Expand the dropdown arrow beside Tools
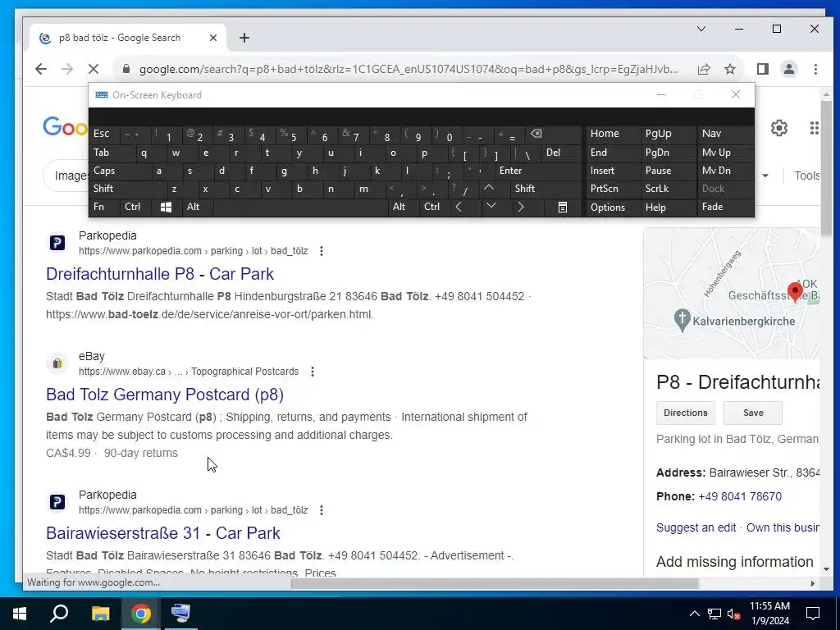Screen dimensions: 840x630 coord(765,176)
